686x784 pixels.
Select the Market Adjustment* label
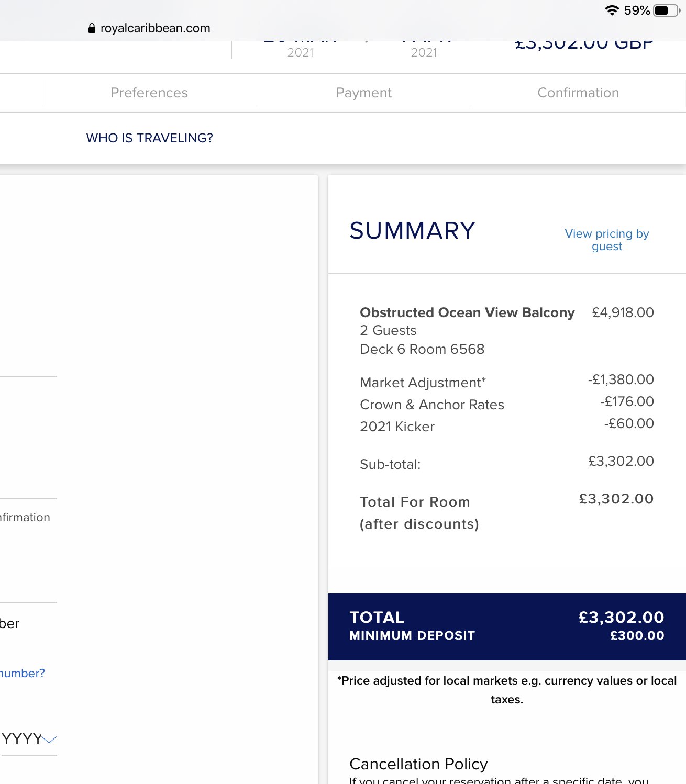point(423,383)
